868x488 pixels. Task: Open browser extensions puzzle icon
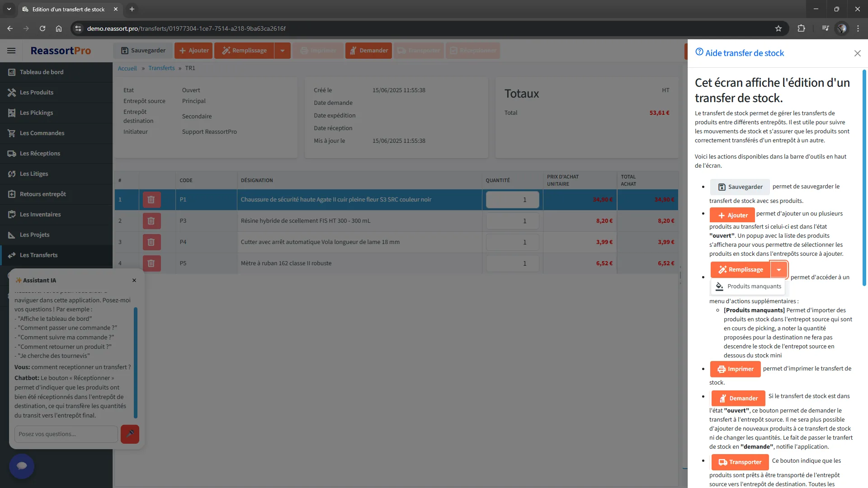(x=801, y=28)
